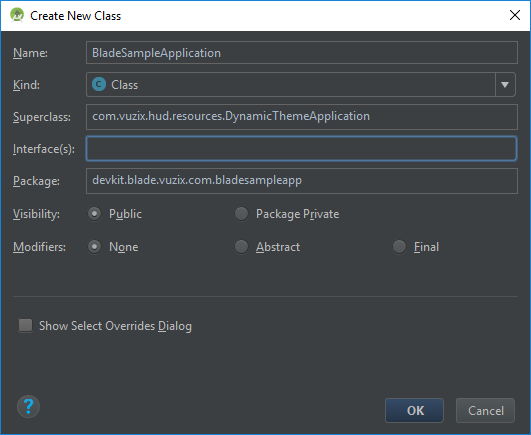The image size is (531, 435).
Task: Select the Public visibility radio button
Action: [94, 214]
